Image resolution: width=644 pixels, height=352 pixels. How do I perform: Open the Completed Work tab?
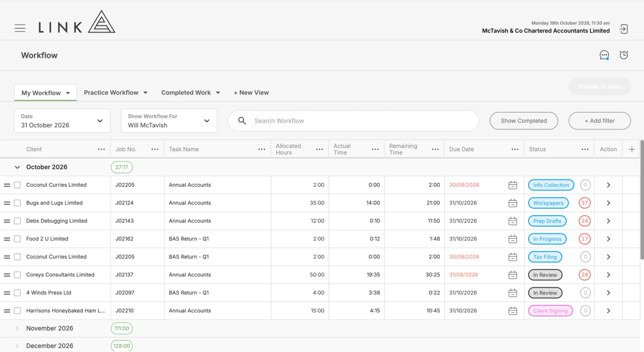pyautogui.click(x=191, y=92)
